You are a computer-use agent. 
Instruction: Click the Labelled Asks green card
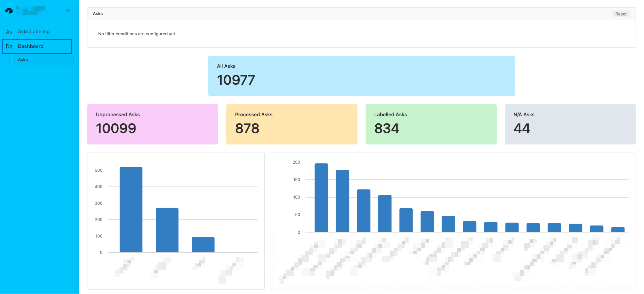(431, 124)
